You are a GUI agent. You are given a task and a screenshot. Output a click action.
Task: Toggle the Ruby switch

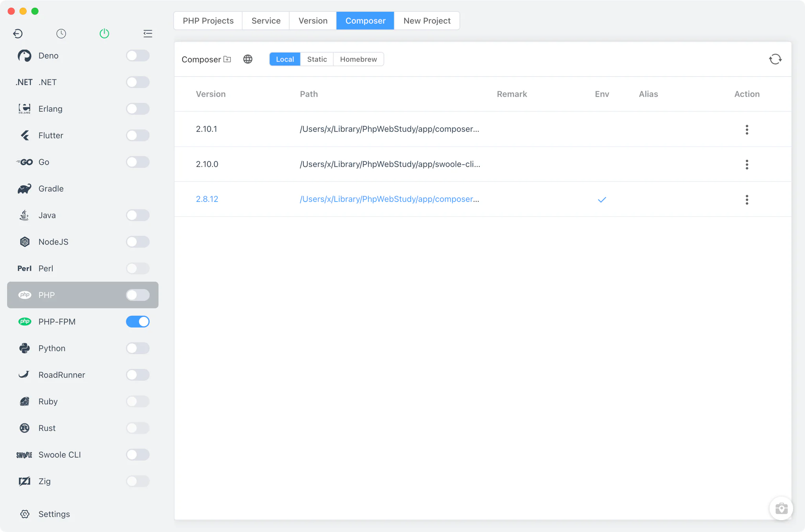138,402
